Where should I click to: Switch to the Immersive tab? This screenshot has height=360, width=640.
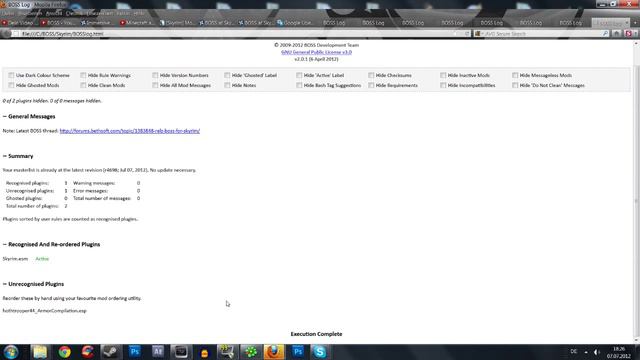coord(96,23)
